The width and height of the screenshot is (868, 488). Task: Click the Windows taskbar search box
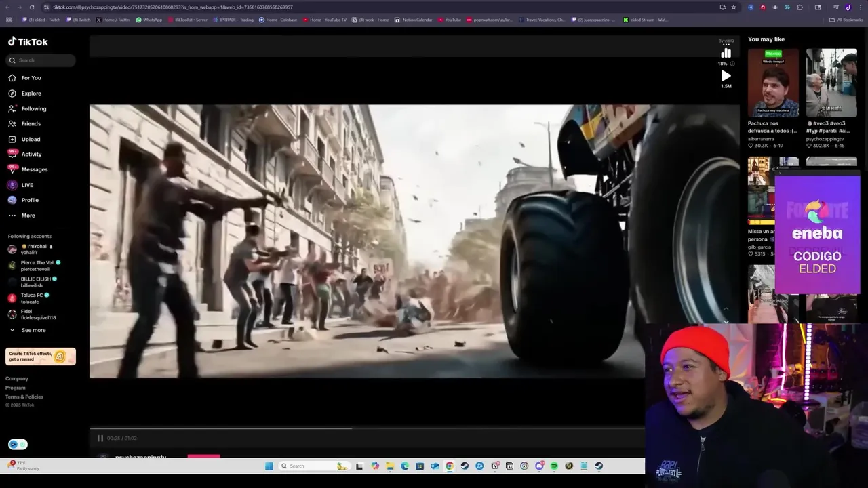[313, 466]
